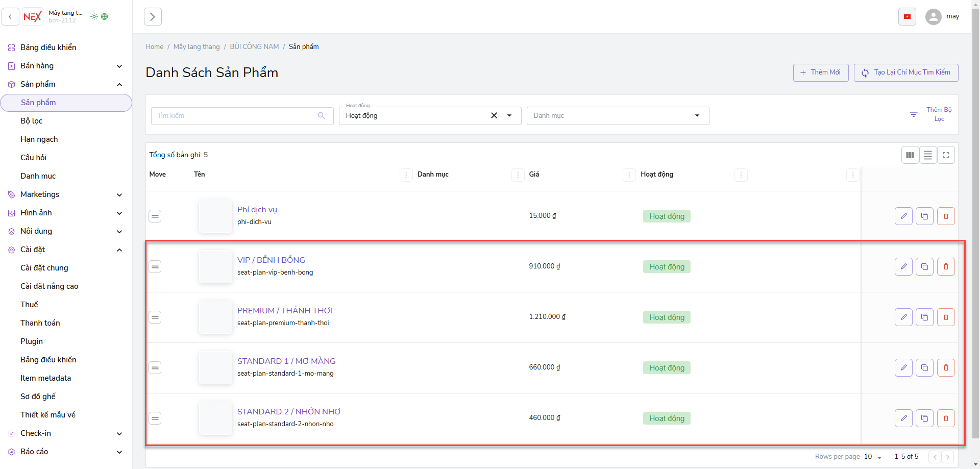The height and width of the screenshot is (469, 980).
Task: Open the rows per page dropdown
Action: 873,457
